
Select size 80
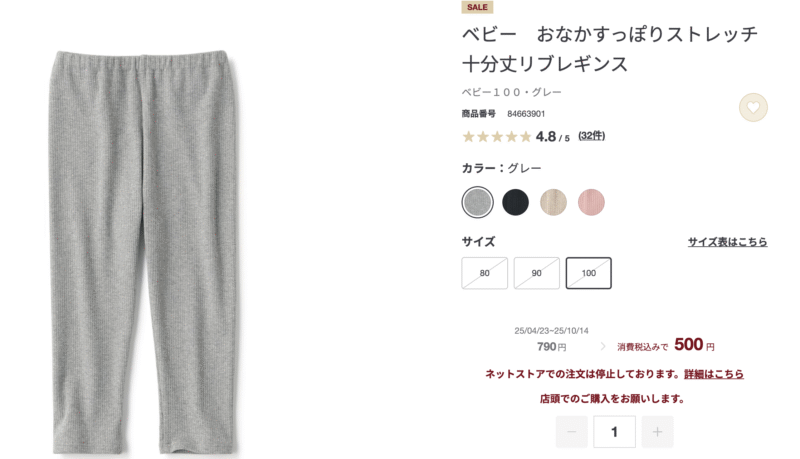pos(485,273)
